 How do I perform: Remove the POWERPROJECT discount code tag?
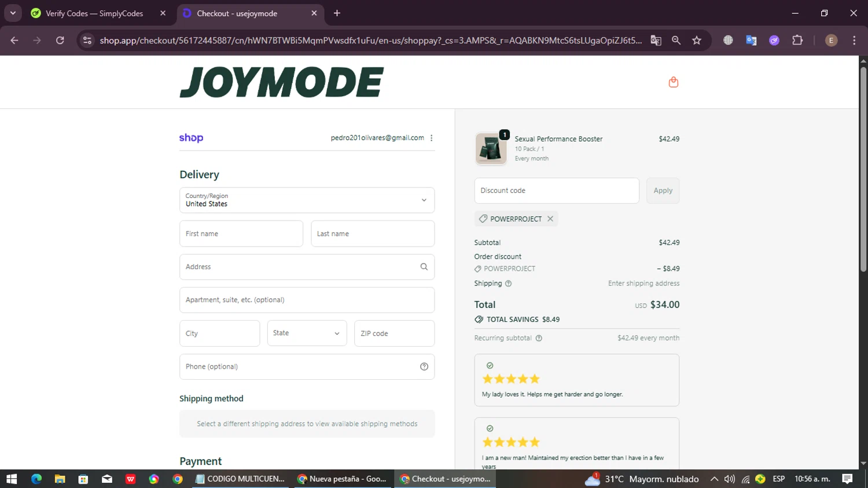pyautogui.click(x=550, y=219)
